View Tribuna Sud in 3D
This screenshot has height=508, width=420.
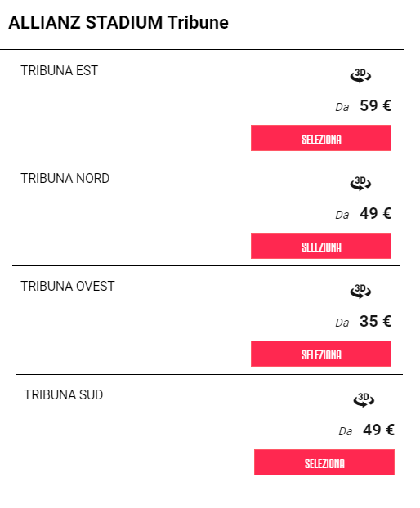point(364,400)
